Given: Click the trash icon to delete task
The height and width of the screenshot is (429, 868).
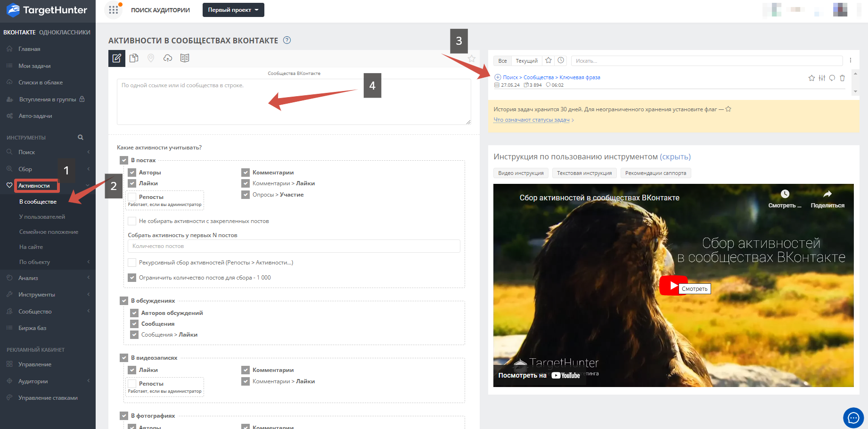Looking at the screenshot, I should pos(843,78).
